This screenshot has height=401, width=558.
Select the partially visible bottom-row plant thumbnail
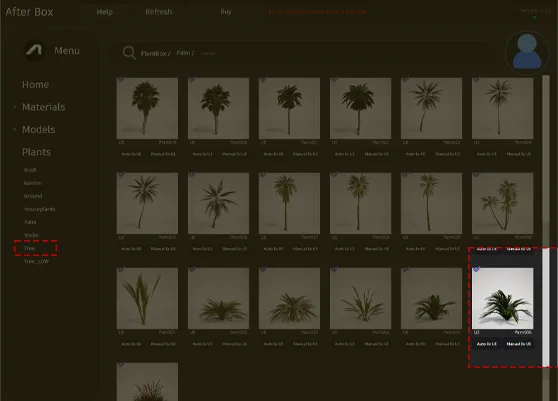point(147,382)
